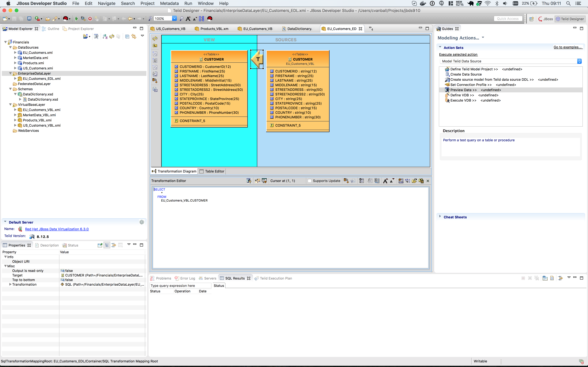Screen dimensions: 588x367
Task: Sort Model Explorer items alphabetically
Action: coord(105,36)
